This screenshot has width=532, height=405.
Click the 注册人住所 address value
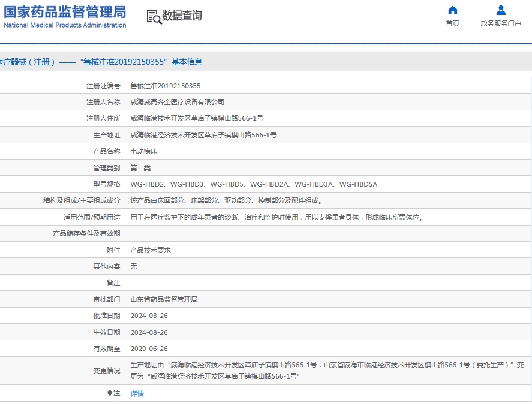pos(197,118)
